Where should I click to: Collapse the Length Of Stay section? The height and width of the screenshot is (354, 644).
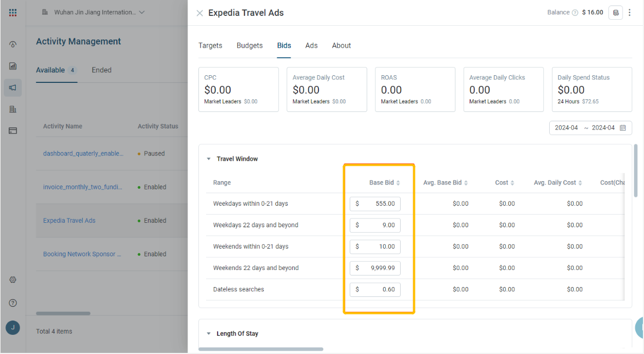click(209, 334)
